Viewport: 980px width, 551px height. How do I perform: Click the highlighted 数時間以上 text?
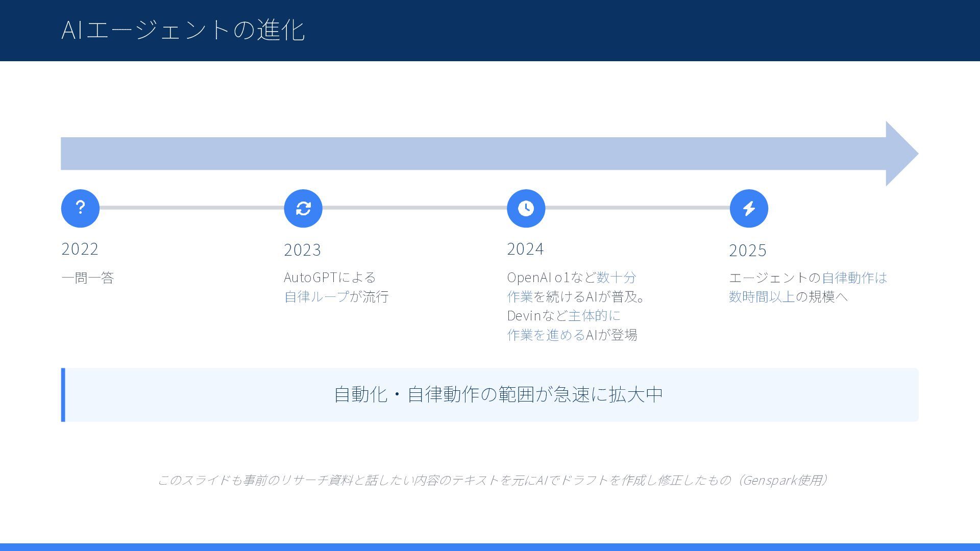pos(762,297)
